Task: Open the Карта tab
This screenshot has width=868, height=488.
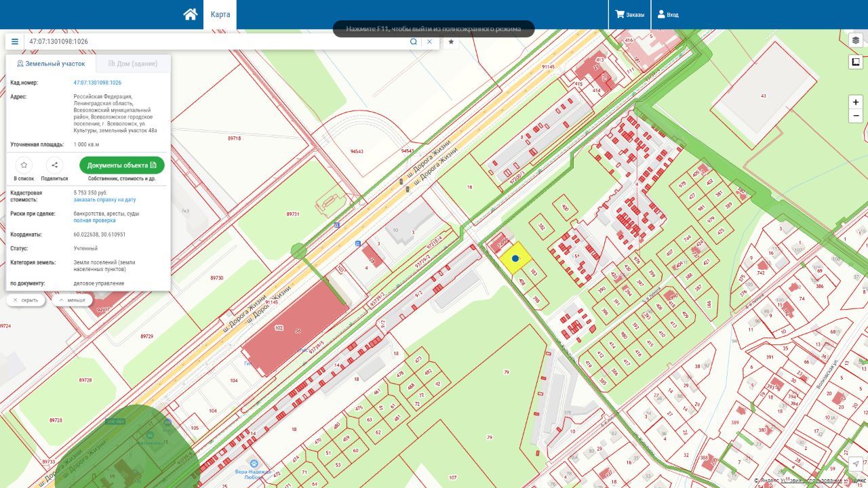Action: coord(220,14)
